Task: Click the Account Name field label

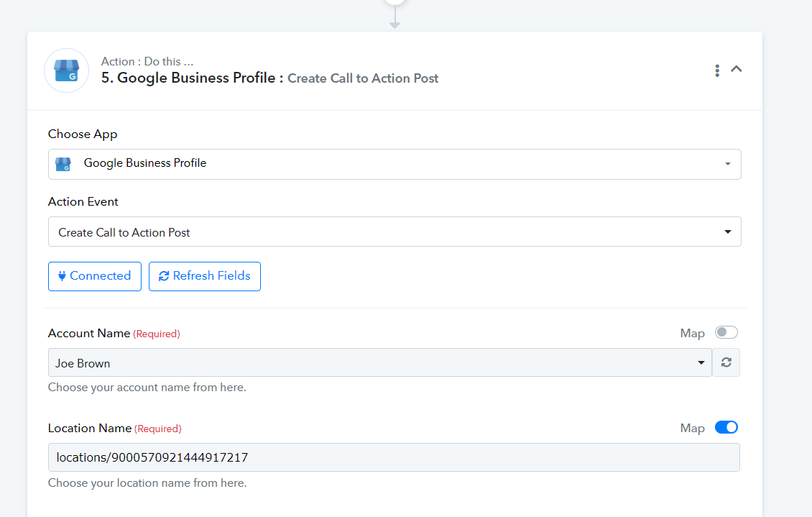Action: click(x=89, y=333)
